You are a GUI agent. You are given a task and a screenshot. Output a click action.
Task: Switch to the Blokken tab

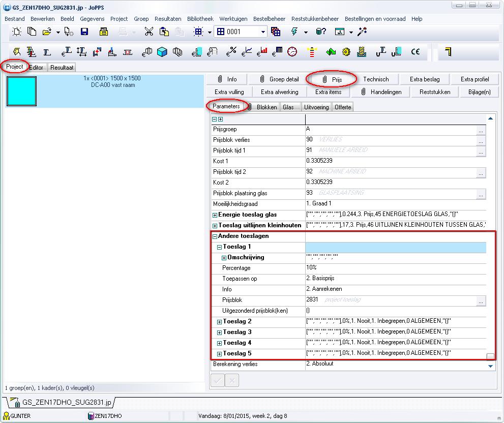coord(263,107)
